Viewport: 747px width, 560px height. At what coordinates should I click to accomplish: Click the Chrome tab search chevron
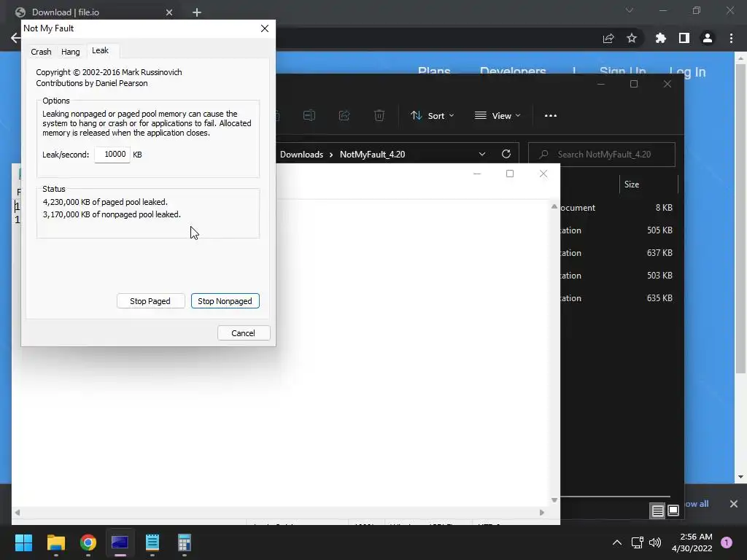[630, 10]
